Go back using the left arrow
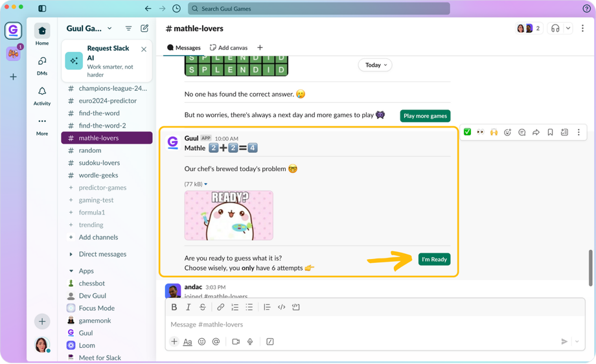This screenshot has width=596, height=364. (148, 8)
